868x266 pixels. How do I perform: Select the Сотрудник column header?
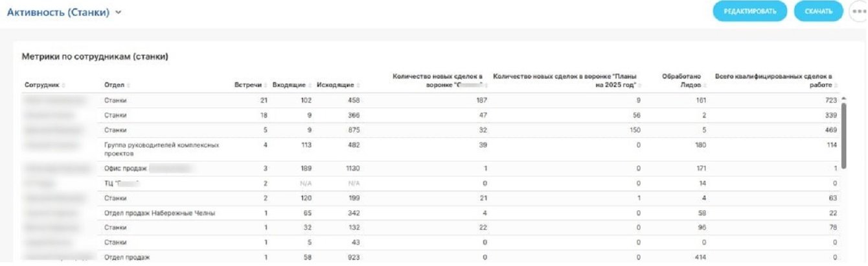coord(41,86)
